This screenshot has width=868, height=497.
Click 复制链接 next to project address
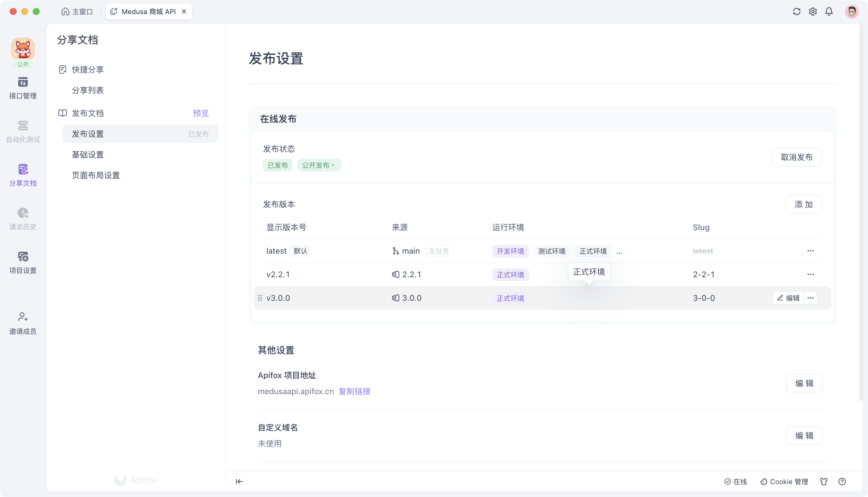pos(354,391)
